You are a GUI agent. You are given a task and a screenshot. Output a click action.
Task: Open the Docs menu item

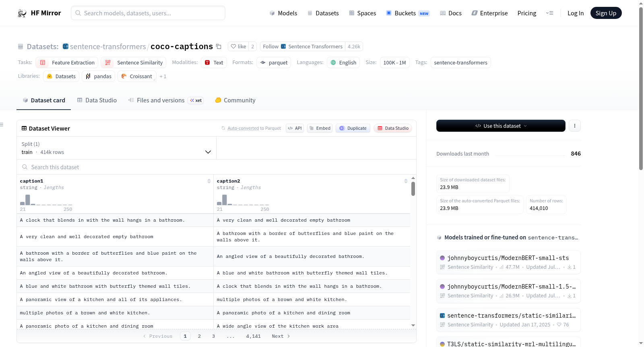[x=451, y=13]
